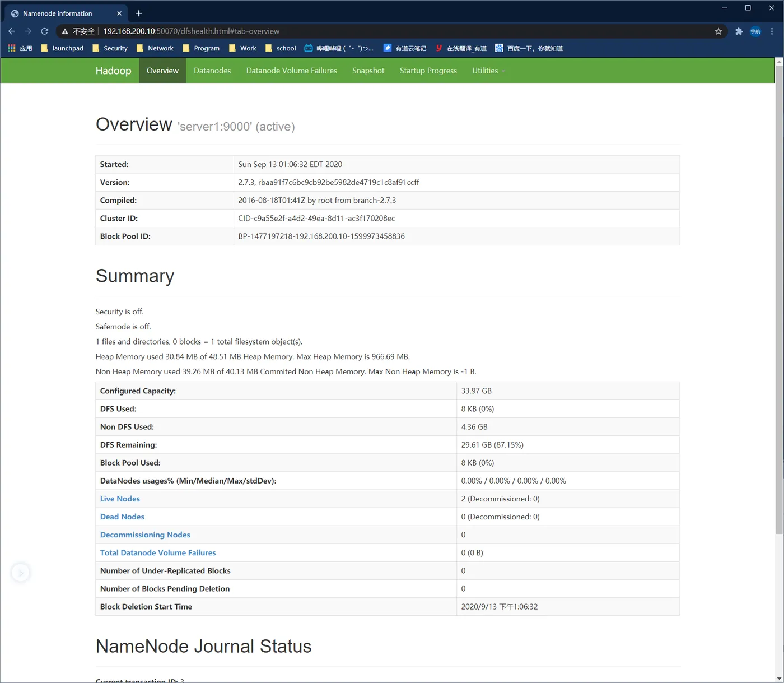Open a new tab with plus button
This screenshot has height=683, width=784.
click(x=139, y=13)
